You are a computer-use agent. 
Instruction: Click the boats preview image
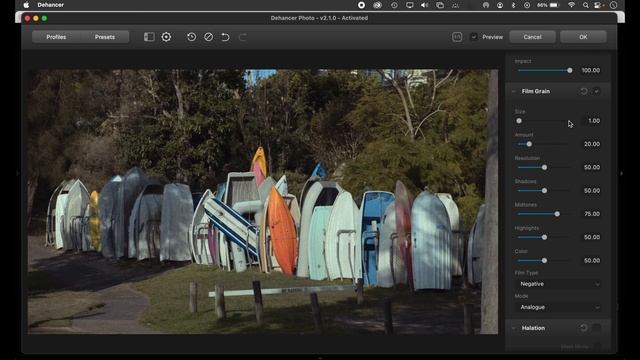click(262, 202)
